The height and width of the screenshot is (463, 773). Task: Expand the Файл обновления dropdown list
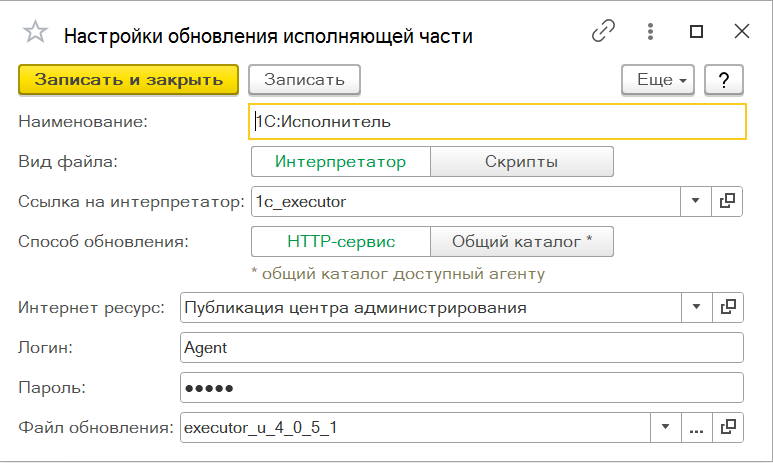(x=664, y=427)
